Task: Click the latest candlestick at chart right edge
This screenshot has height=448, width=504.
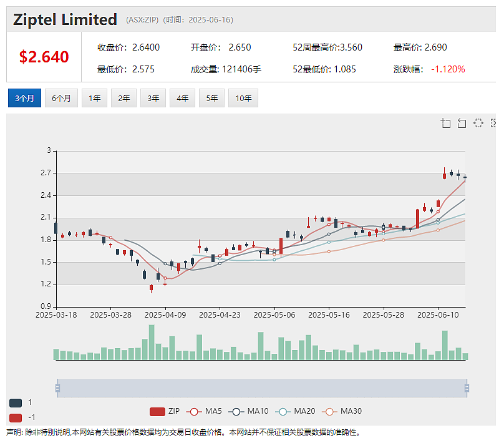Action: click(x=465, y=178)
